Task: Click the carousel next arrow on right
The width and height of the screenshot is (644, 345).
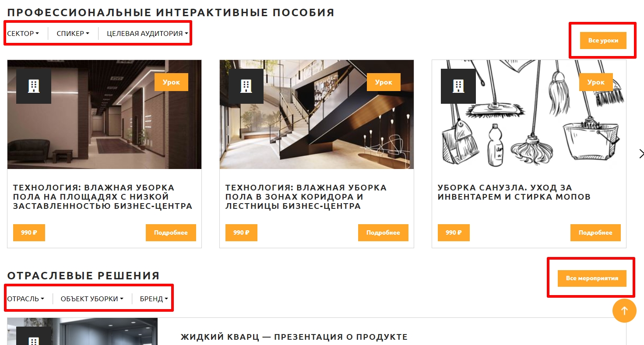Action: (x=641, y=154)
